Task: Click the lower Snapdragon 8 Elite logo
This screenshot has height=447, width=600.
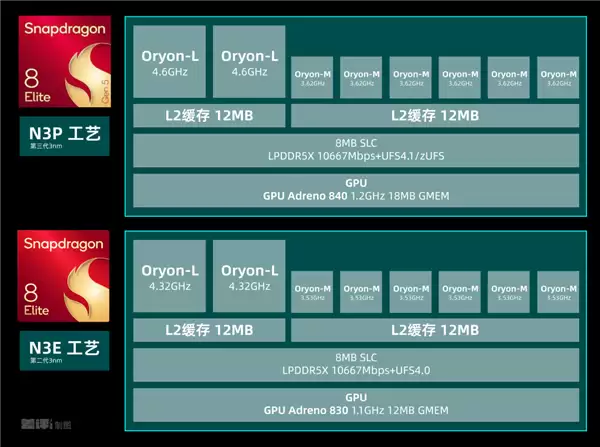Action: point(63,276)
